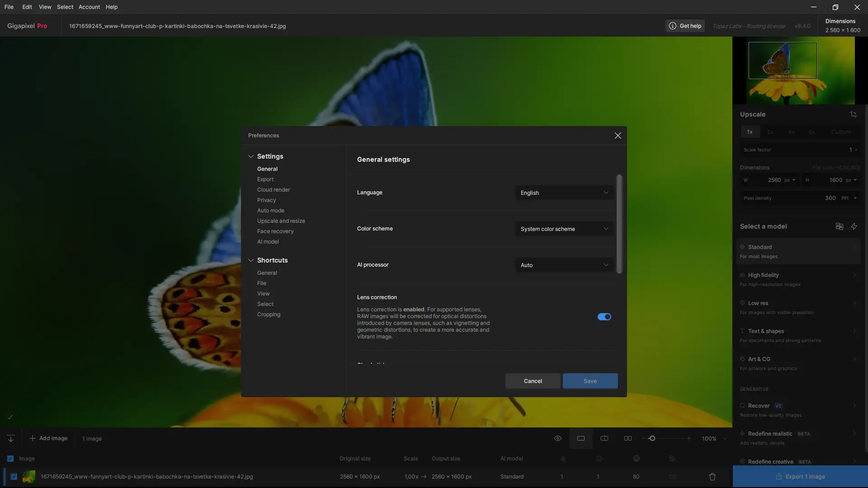Uncheck the image row checkbox
Image resolution: width=868 pixels, height=488 pixels.
pos(14,477)
